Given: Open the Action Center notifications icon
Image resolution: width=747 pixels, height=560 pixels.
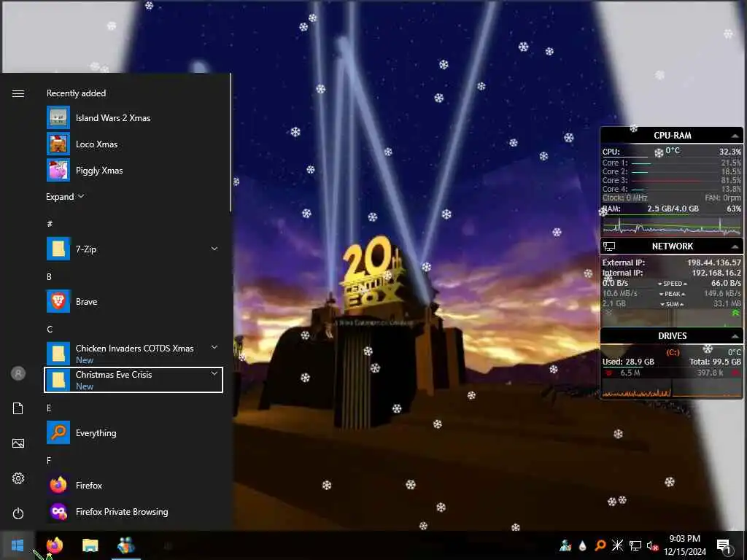Looking at the screenshot, I should pyautogui.click(x=724, y=547).
